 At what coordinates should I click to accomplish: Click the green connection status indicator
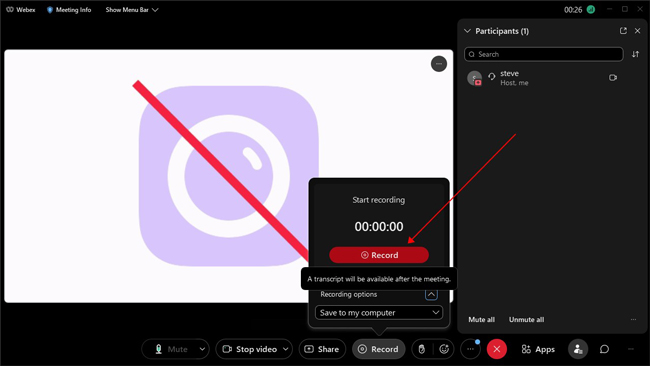tap(591, 10)
